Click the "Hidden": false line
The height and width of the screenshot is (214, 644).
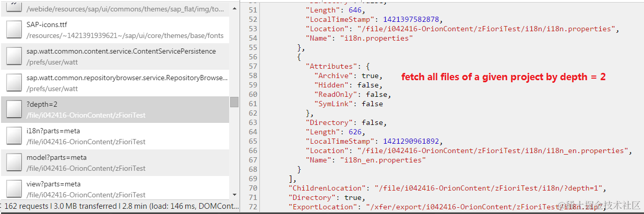pos(348,85)
